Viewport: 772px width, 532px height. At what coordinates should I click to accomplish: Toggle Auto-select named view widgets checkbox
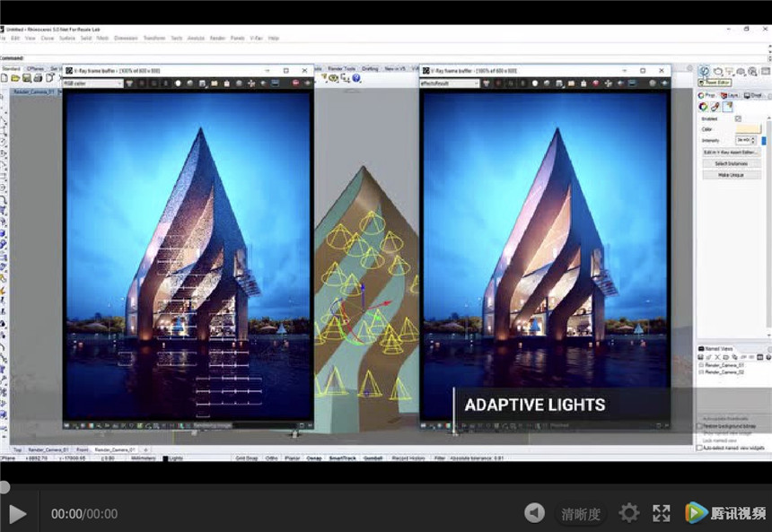(x=700, y=447)
